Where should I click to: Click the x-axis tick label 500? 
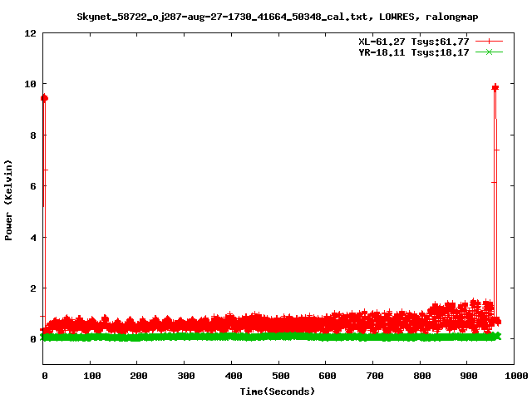[281, 376]
